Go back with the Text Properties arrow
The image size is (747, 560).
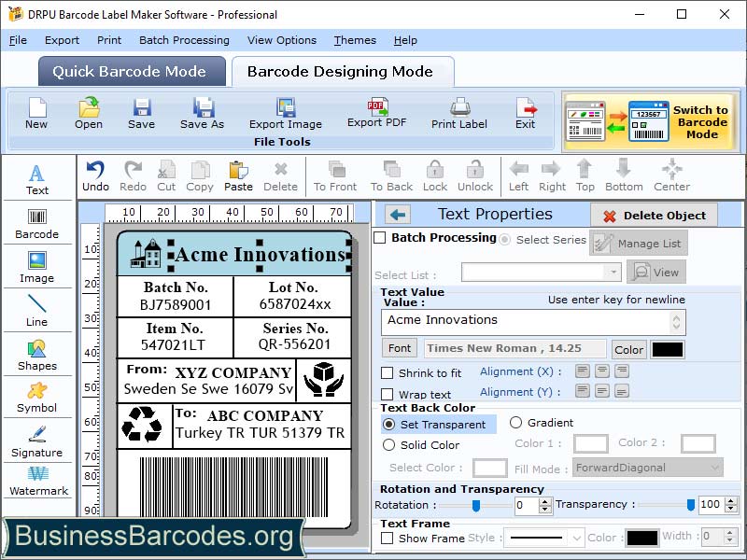click(398, 215)
